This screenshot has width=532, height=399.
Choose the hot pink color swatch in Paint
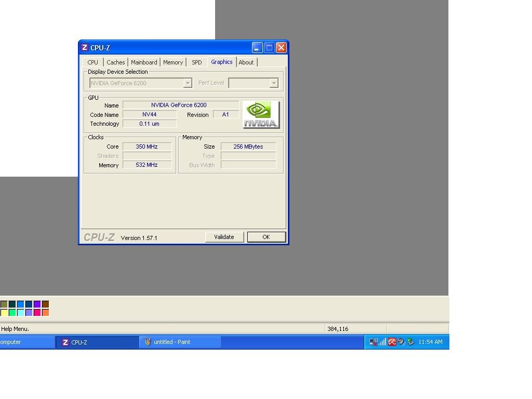coord(37,312)
